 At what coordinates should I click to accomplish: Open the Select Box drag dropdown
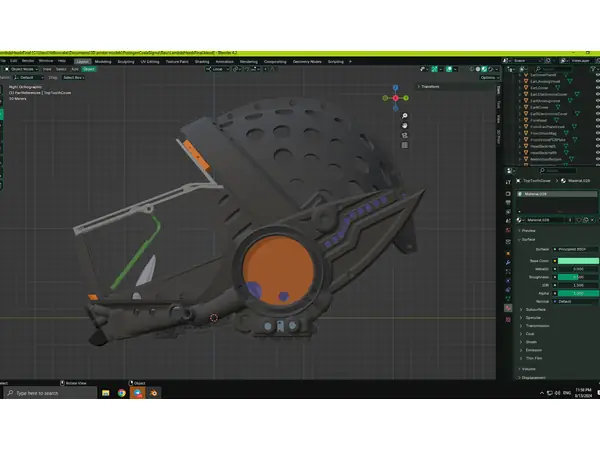pyautogui.click(x=73, y=78)
